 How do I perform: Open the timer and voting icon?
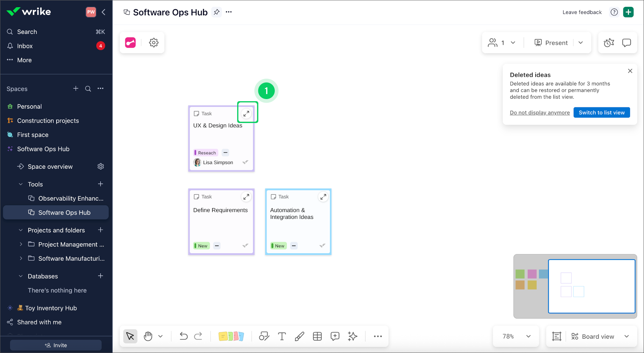(609, 43)
